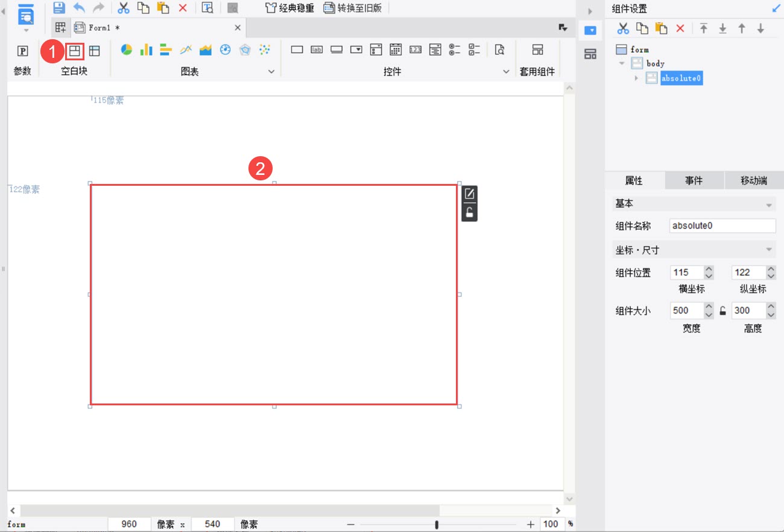Copy the component in 组件设置 panel

[x=643, y=28]
